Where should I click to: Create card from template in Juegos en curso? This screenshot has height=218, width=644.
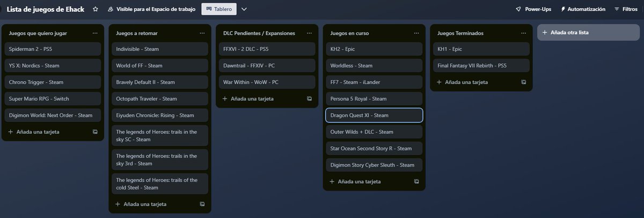click(417, 182)
